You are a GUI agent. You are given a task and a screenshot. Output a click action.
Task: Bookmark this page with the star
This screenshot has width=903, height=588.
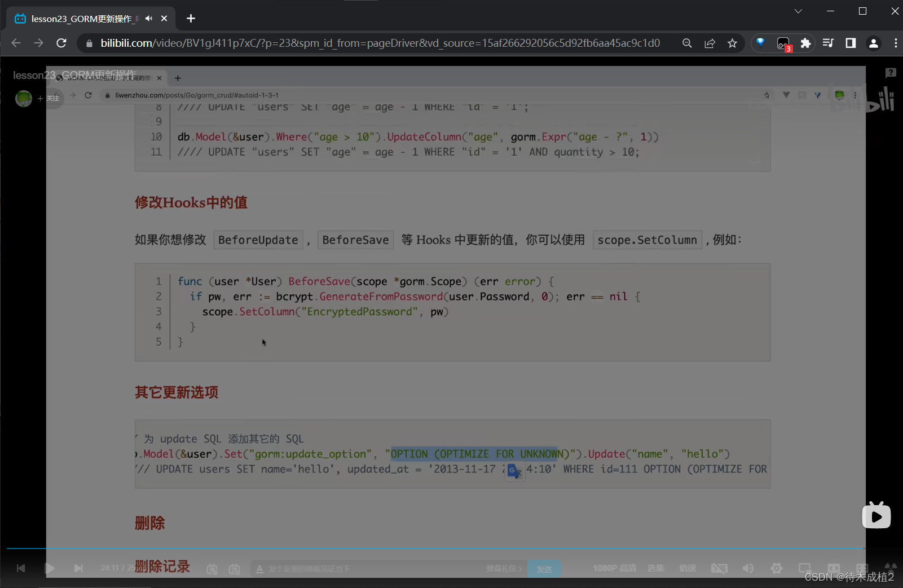click(732, 43)
